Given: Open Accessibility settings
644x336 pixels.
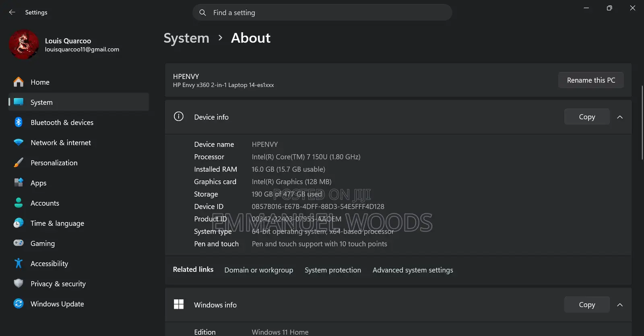Looking at the screenshot, I should click(x=78, y=263).
